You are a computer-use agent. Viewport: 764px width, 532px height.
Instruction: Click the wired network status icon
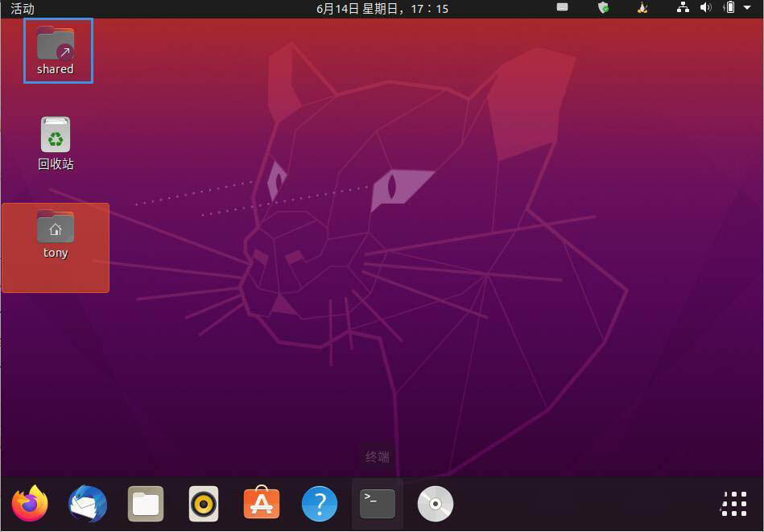tap(683, 7)
